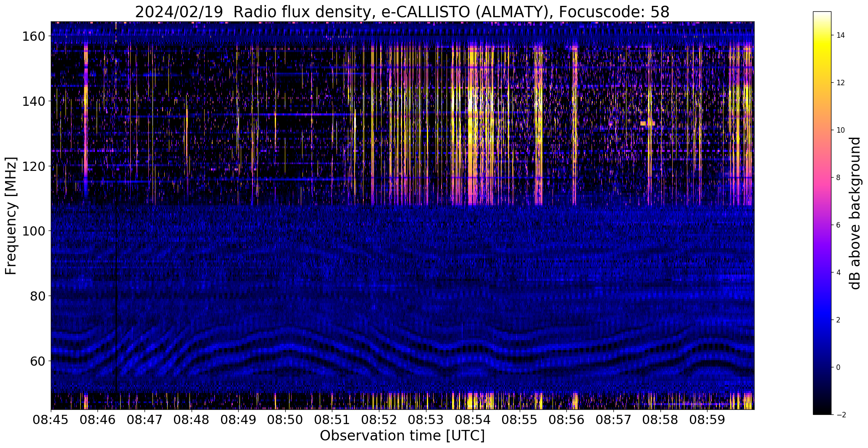Image resolution: width=868 pixels, height=448 pixels.
Task: Click the 08:59 time tick label
Action: point(708,420)
